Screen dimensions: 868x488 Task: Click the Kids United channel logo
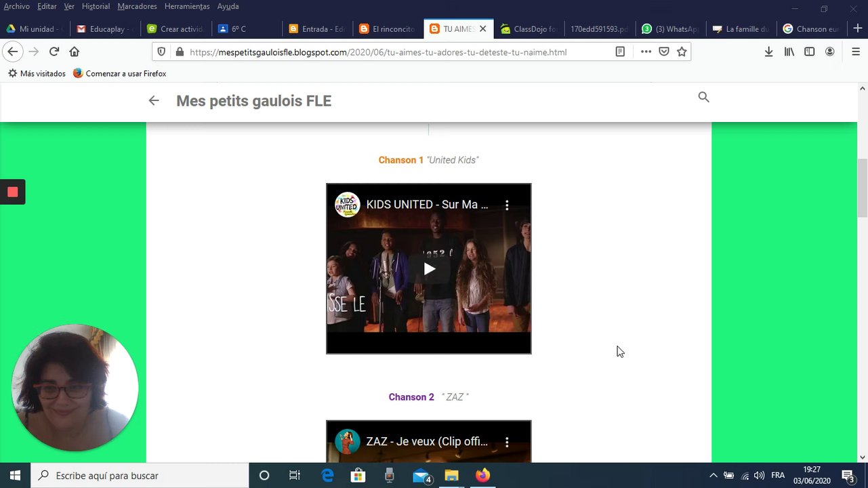[348, 205]
